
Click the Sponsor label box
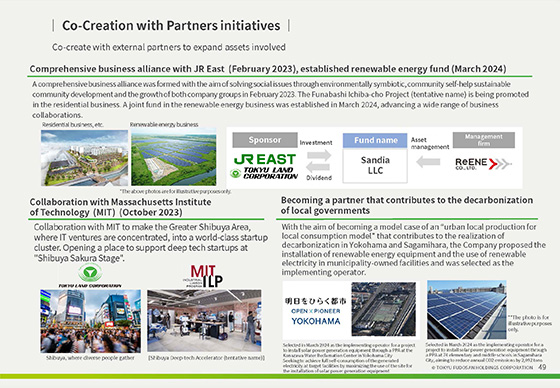coord(265,140)
